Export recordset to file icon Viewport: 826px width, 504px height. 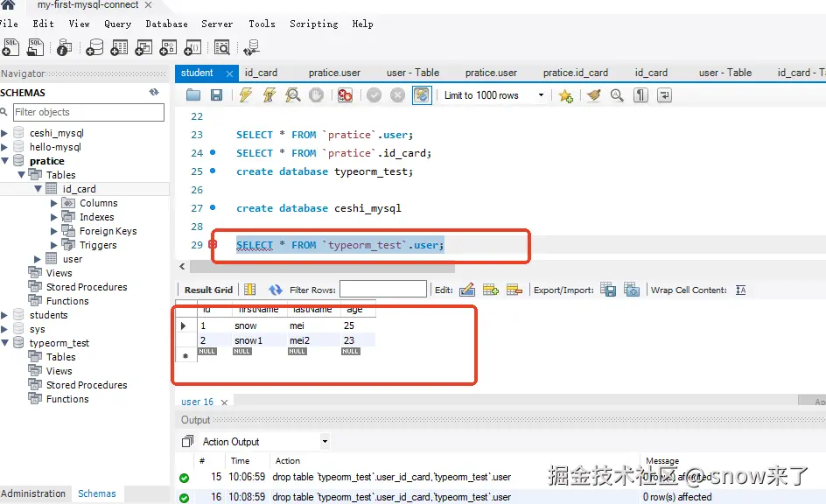pos(608,290)
